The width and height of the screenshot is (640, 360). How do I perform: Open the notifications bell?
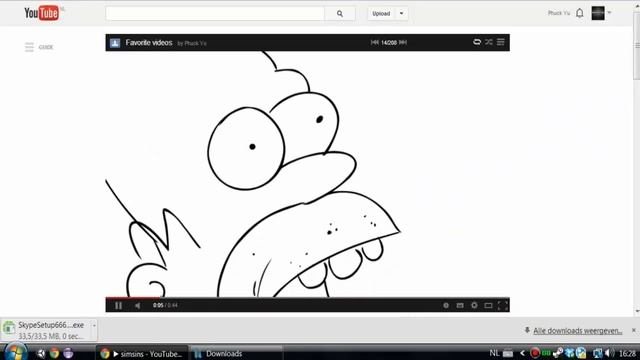tap(580, 13)
